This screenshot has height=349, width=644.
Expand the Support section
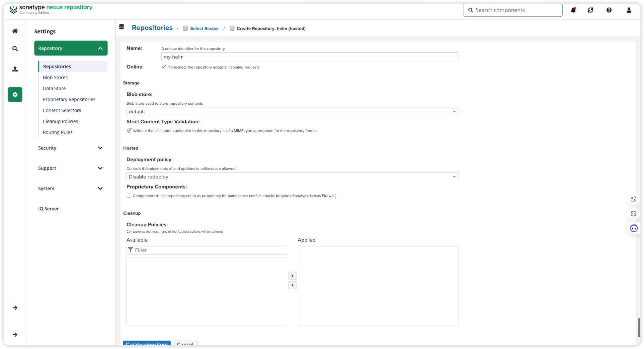click(71, 168)
